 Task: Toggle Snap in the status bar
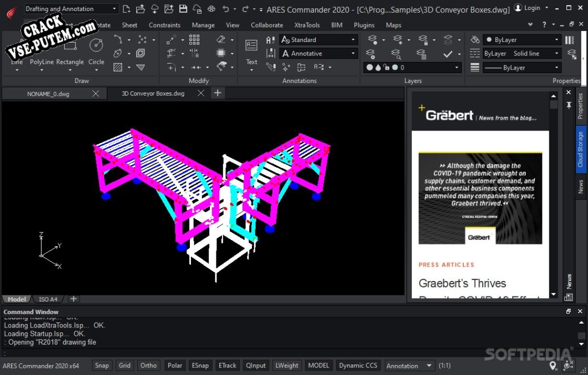coord(102,365)
